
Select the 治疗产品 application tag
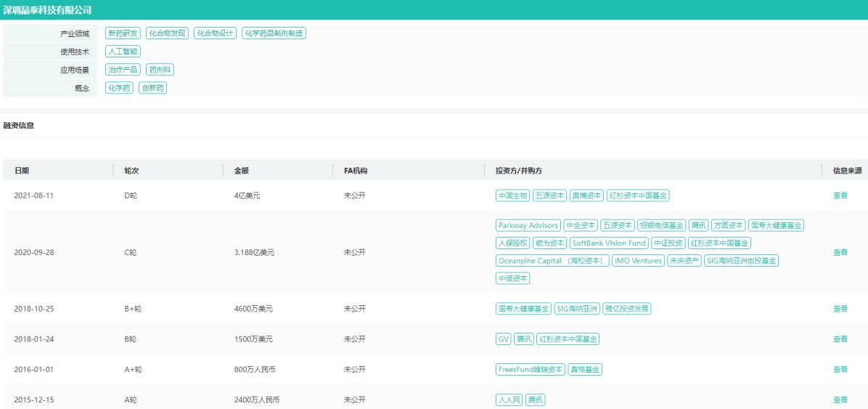tap(122, 70)
